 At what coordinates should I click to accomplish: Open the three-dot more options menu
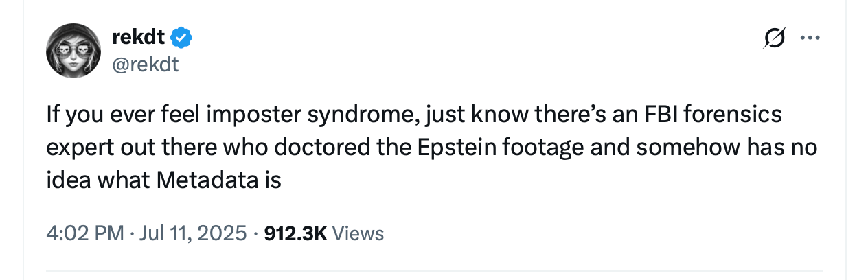click(810, 38)
